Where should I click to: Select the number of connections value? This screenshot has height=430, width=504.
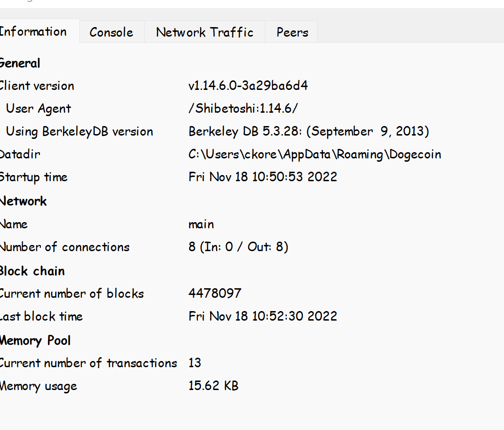238,247
